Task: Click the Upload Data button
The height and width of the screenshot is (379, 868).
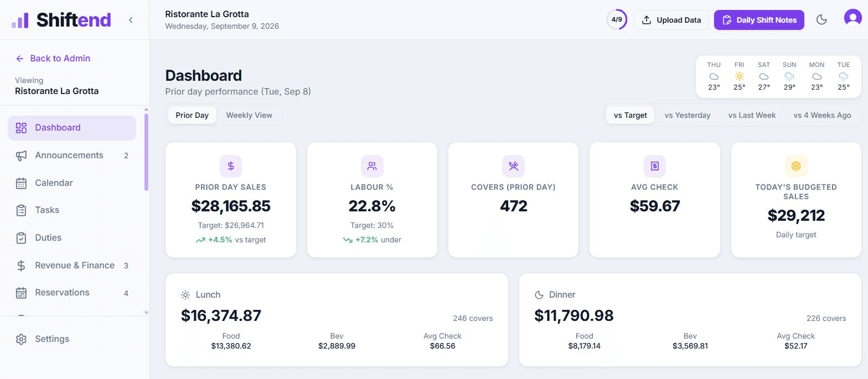Action: click(671, 20)
